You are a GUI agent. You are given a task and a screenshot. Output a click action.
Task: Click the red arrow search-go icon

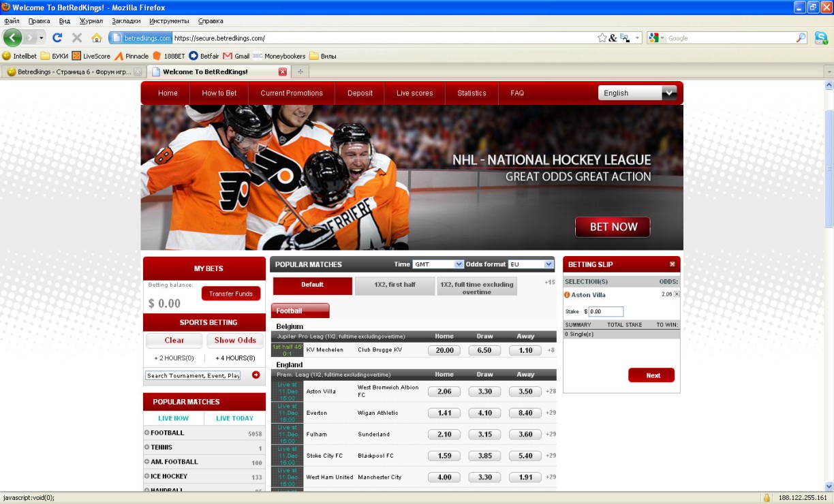pyautogui.click(x=256, y=375)
